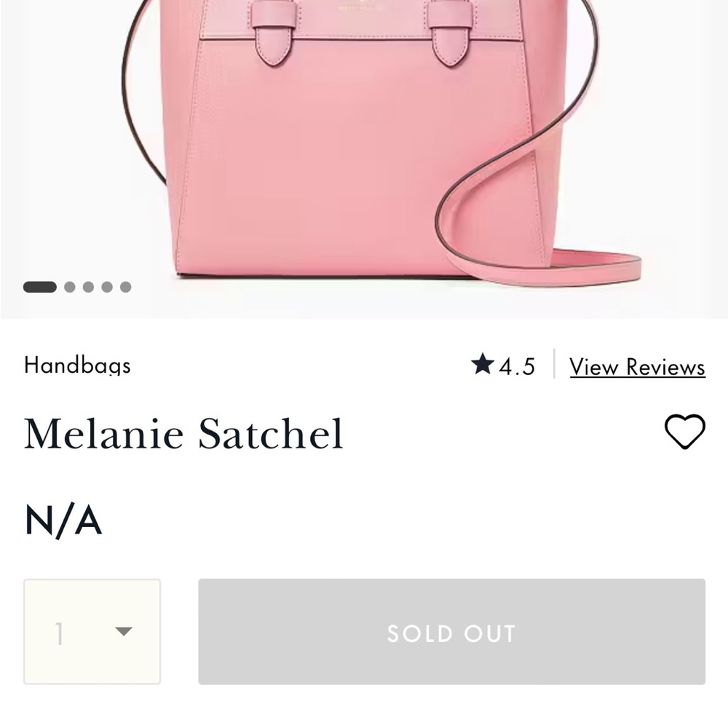Jump to the third image carousel dot
The height and width of the screenshot is (728, 728).
[90, 287]
